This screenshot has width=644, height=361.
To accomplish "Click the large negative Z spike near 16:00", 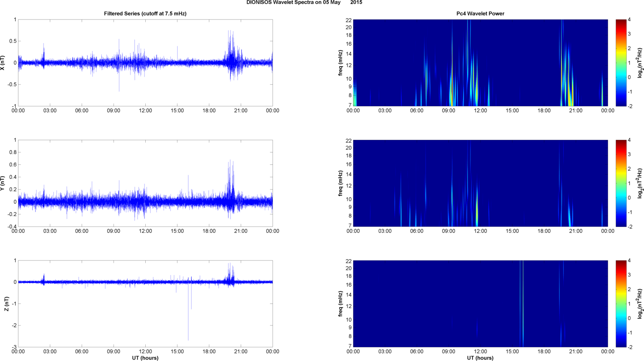I will coord(188,311).
